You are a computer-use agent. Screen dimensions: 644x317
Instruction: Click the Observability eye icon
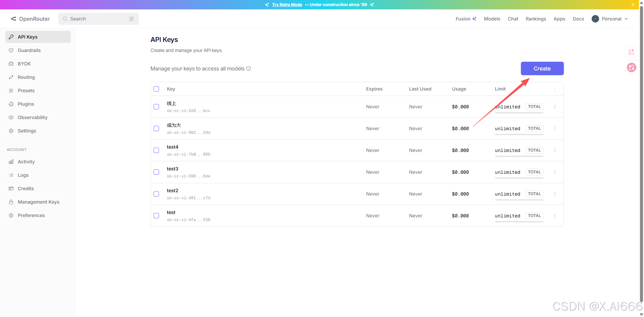(x=11, y=117)
